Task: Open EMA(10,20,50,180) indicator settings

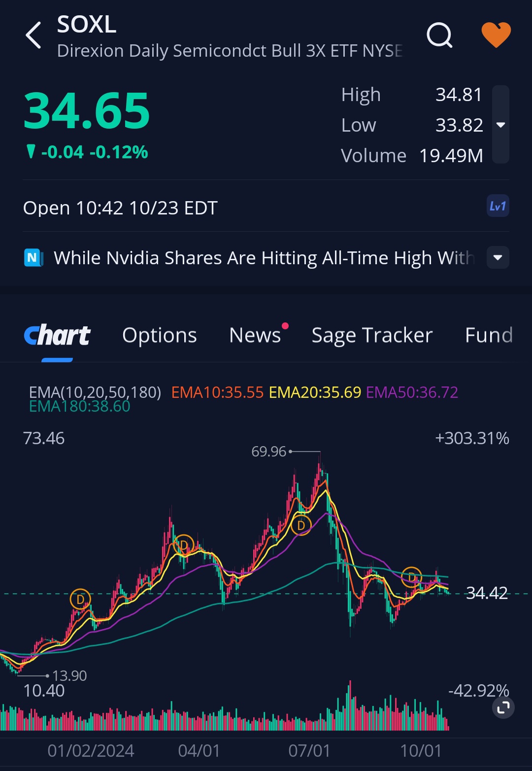Action: tap(95, 392)
